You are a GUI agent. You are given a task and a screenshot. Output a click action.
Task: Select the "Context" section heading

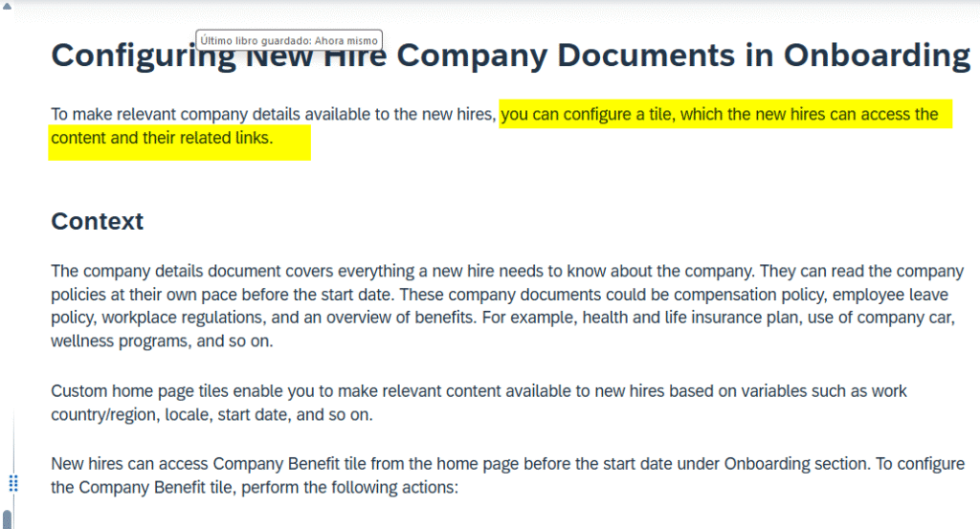(97, 221)
